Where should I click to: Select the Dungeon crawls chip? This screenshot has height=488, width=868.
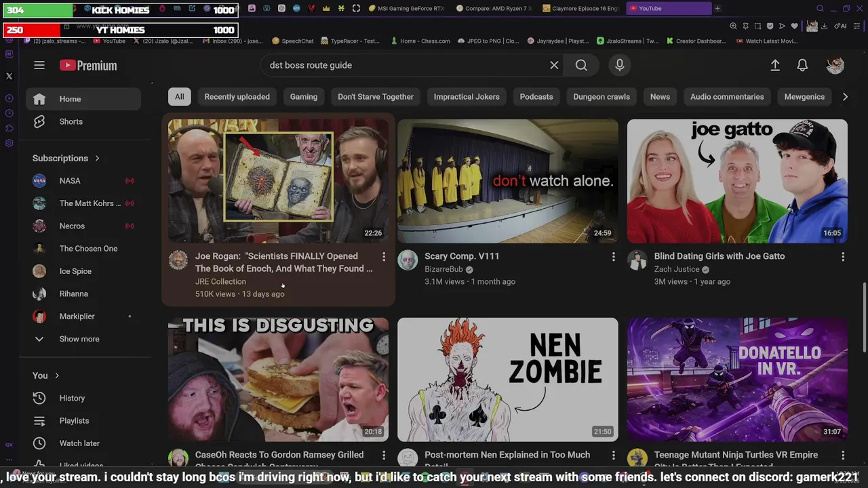[x=601, y=97]
